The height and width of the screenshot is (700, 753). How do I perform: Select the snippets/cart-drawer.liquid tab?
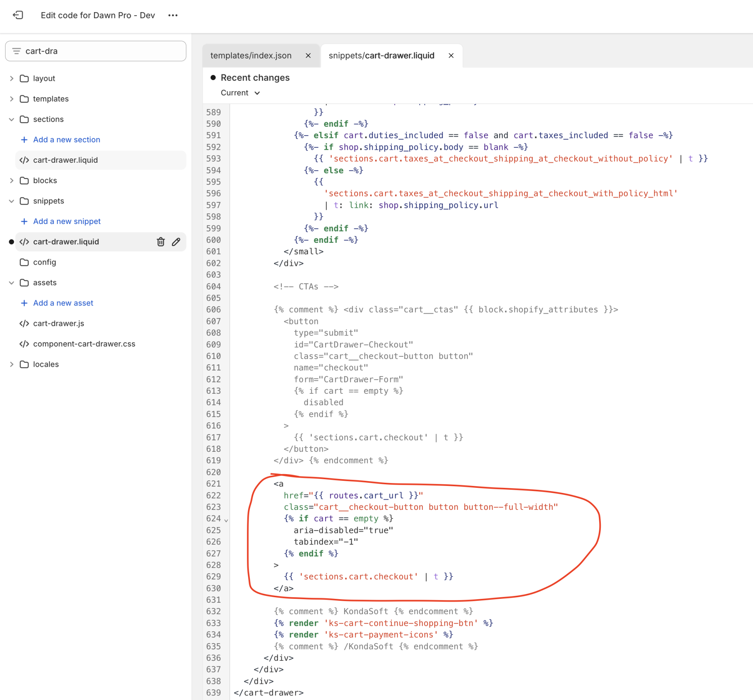(381, 56)
